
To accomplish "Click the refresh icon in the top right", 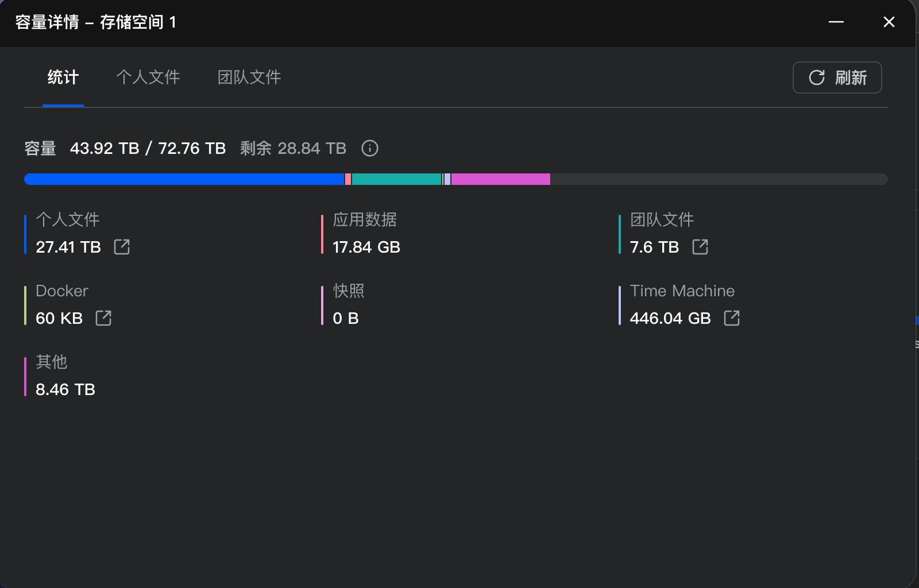I will click(x=817, y=78).
